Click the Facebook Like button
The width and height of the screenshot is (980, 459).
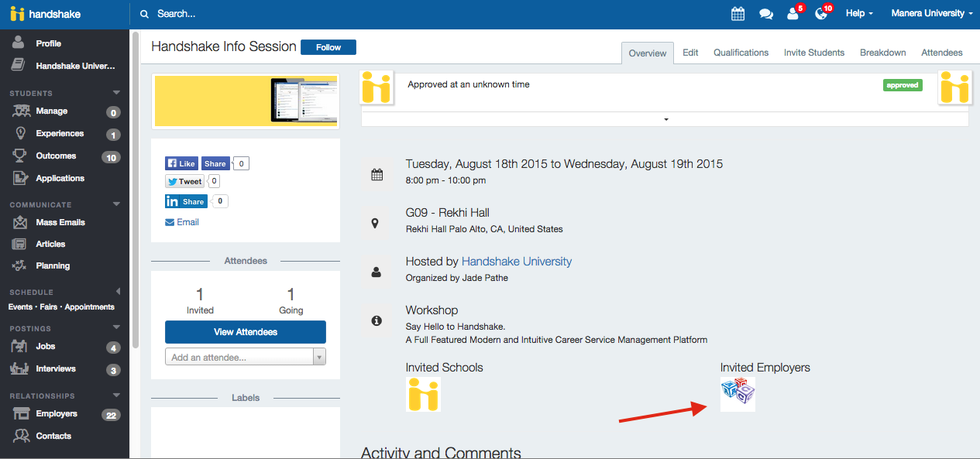[x=182, y=163]
